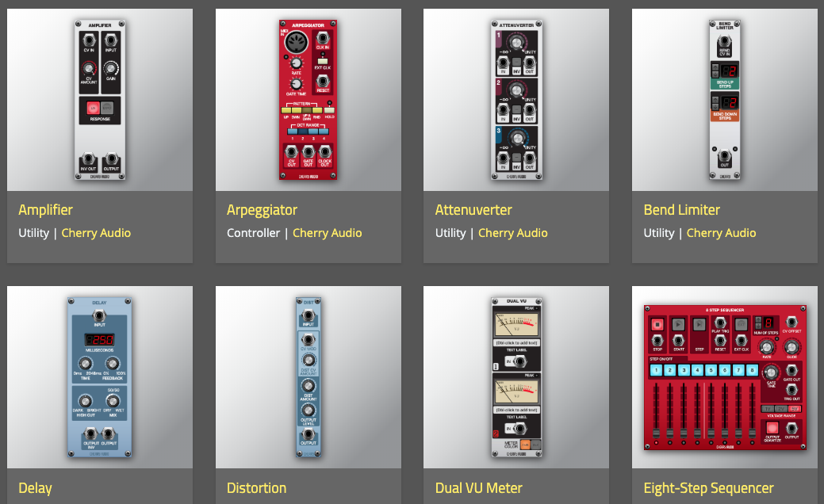Click Cherry Audio link under Amplifier
824x504 pixels.
point(96,233)
